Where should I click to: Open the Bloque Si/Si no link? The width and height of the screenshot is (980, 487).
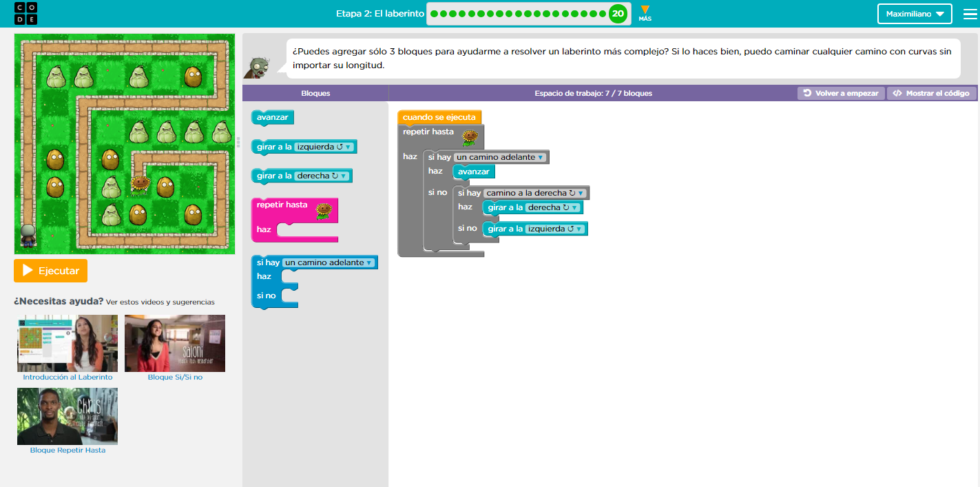[x=175, y=377]
